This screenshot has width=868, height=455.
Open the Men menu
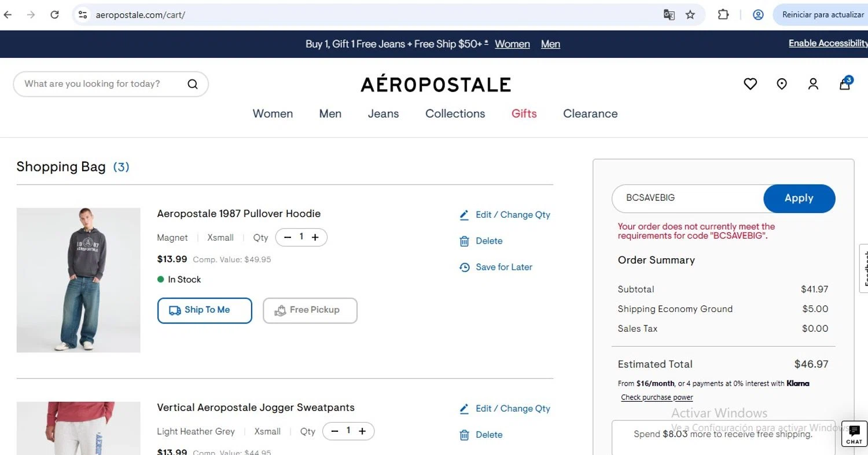click(330, 113)
